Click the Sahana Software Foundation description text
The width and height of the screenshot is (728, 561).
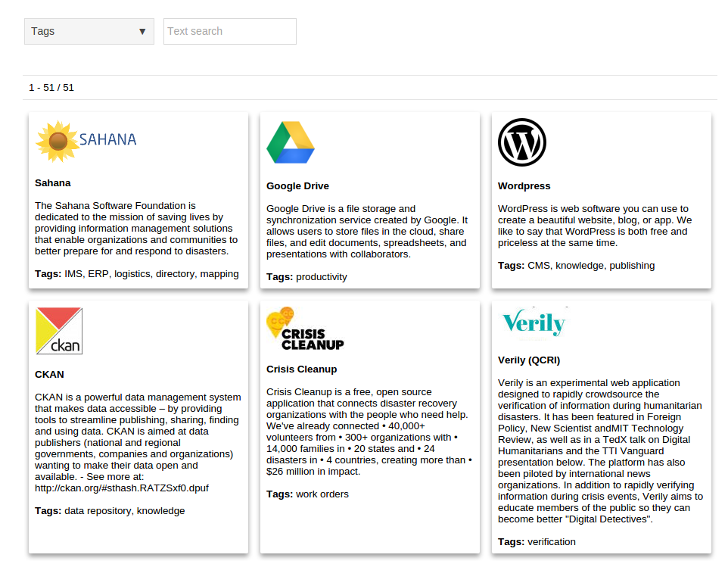click(x=136, y=229)
